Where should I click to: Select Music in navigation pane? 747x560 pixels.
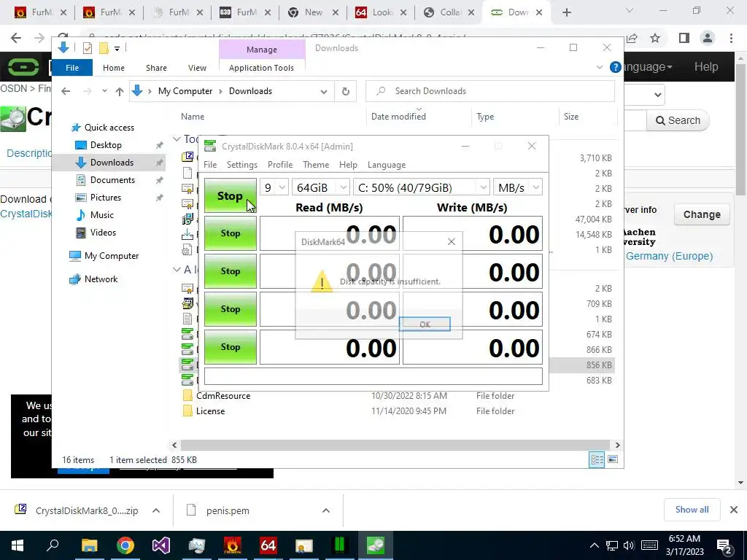point(102,215)
